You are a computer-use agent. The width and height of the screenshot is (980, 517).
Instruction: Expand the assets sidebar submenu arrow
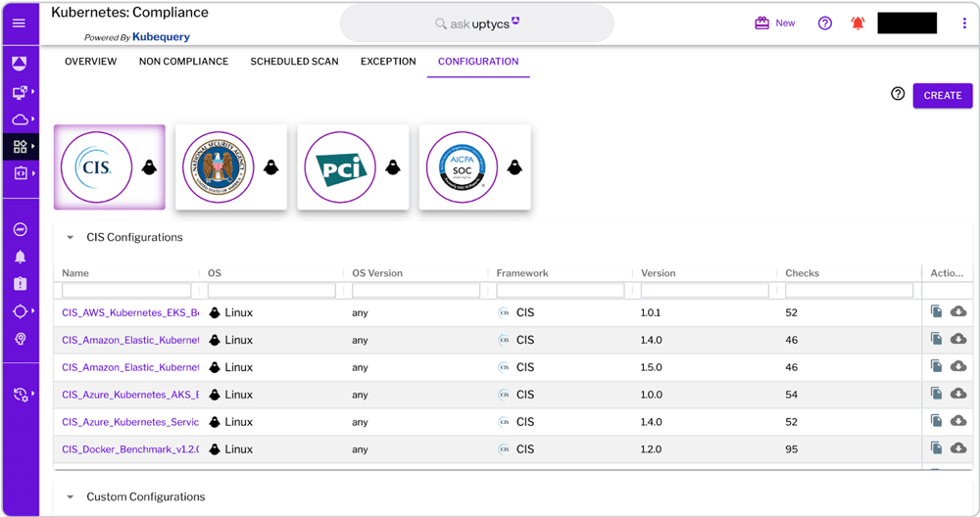[33, 92]
